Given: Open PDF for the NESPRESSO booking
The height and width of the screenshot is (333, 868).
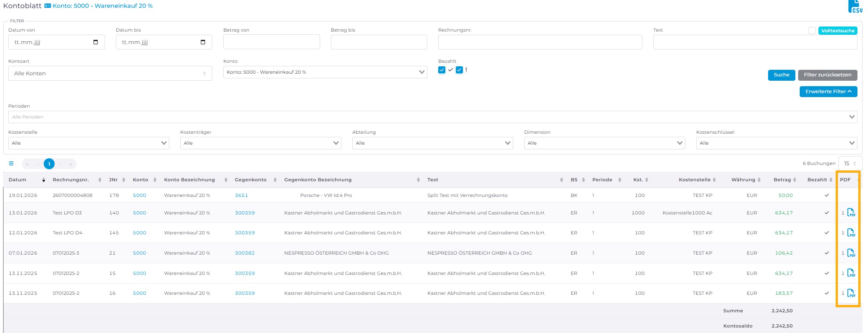Looking at the screenshot, I should (851, 253).
